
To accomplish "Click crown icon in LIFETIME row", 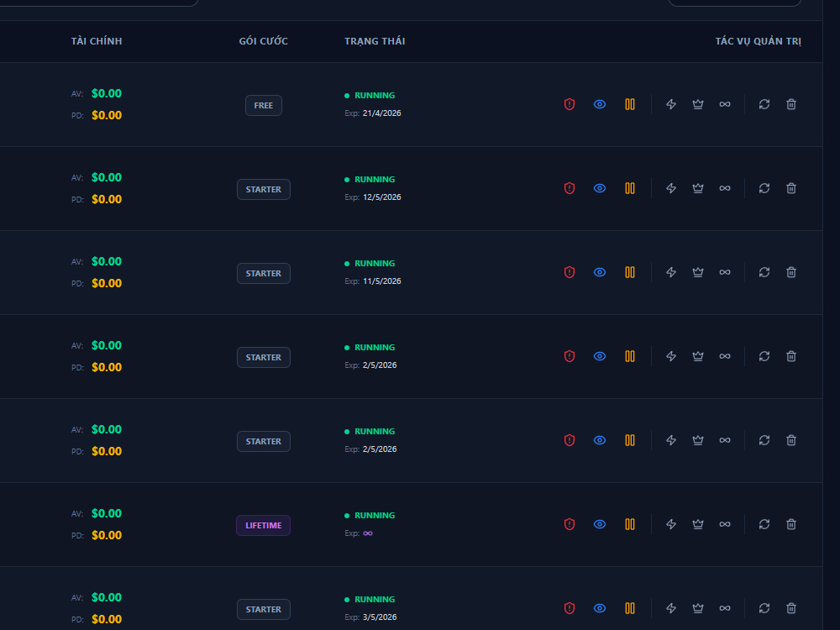I will click(697, 524).
